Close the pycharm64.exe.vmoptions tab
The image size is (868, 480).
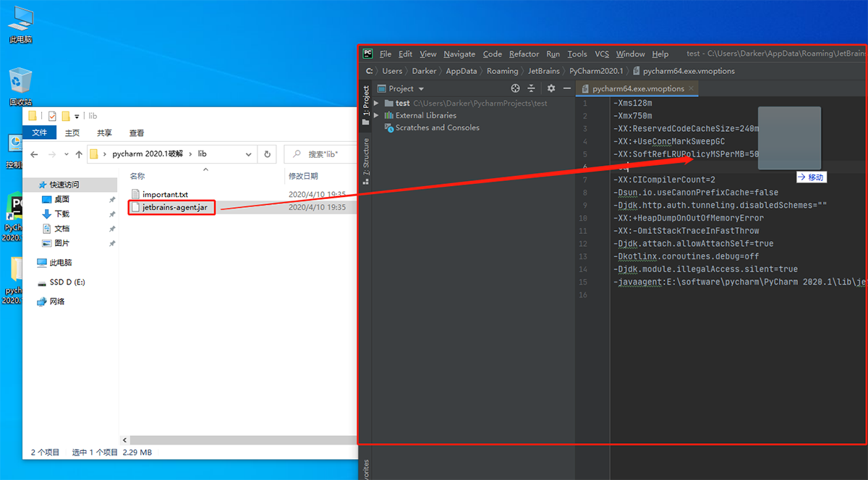point(692,88)
